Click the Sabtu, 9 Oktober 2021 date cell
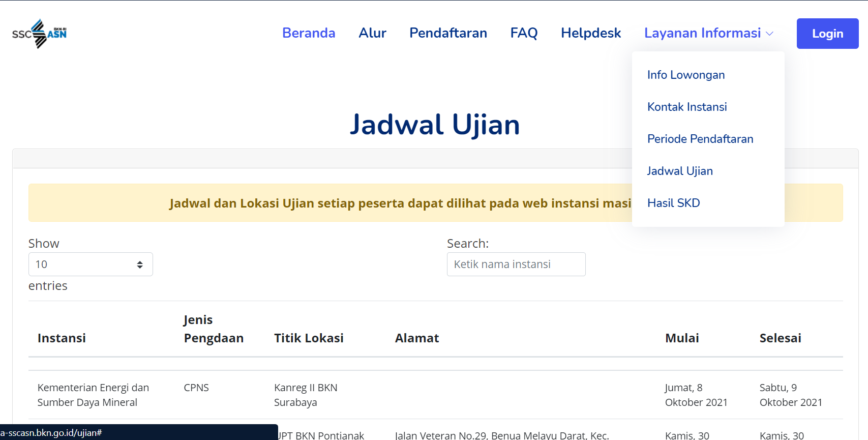This screenshot has height=440, width=868. pos(791,395)
